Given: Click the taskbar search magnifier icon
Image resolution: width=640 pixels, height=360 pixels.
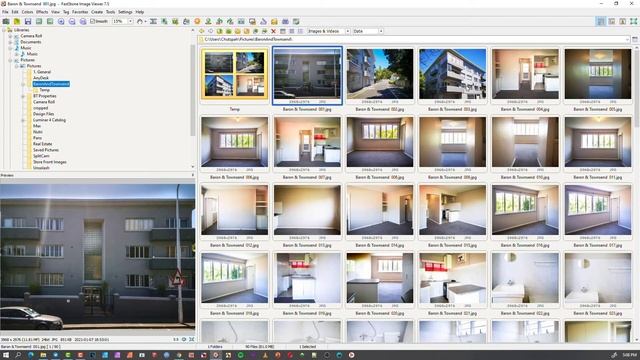Looking at the screenshot, I should 18,355.
